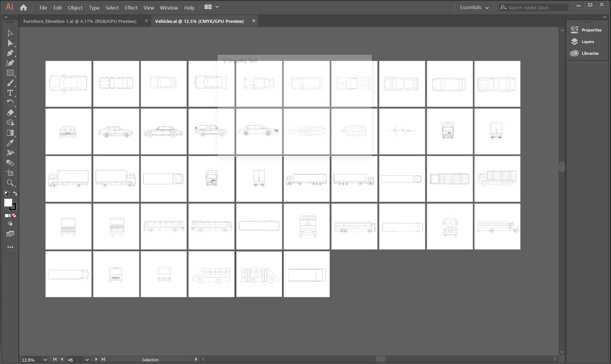Open the Essentials workspace switcher
Viewport: 611px width, 364px height.
[474, 7]
